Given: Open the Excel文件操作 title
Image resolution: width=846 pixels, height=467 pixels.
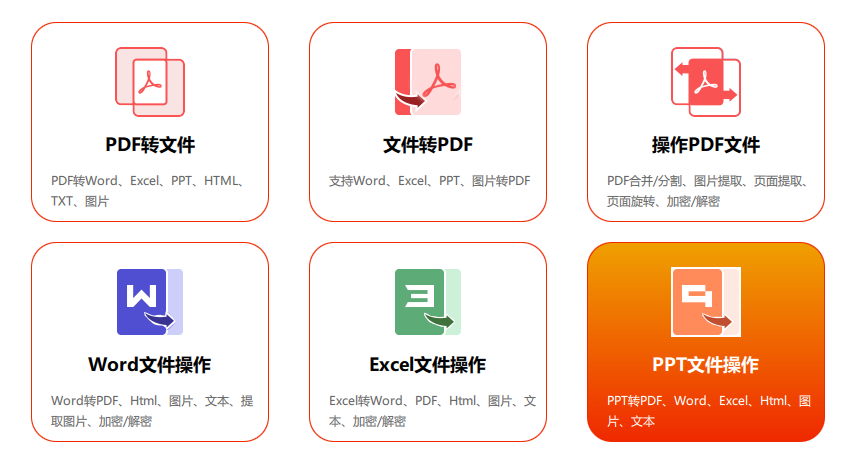Looking at the screenshot, I should pyautogui.click(x=428, y=365).
